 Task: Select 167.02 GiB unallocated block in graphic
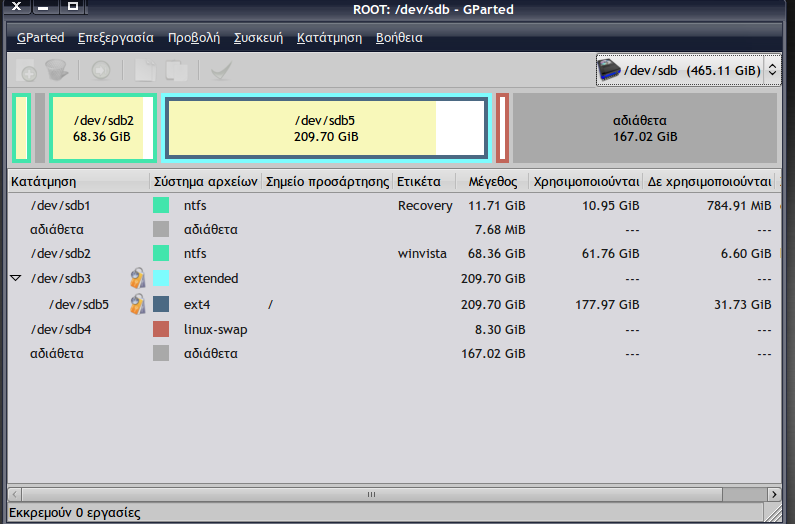click(x=644, y=128)
